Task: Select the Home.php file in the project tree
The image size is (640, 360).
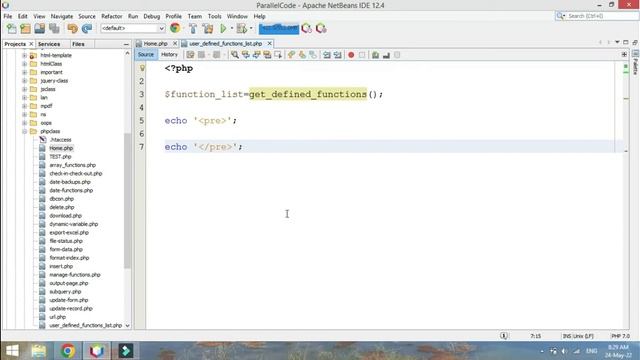Action: click(x=61, y=148)
